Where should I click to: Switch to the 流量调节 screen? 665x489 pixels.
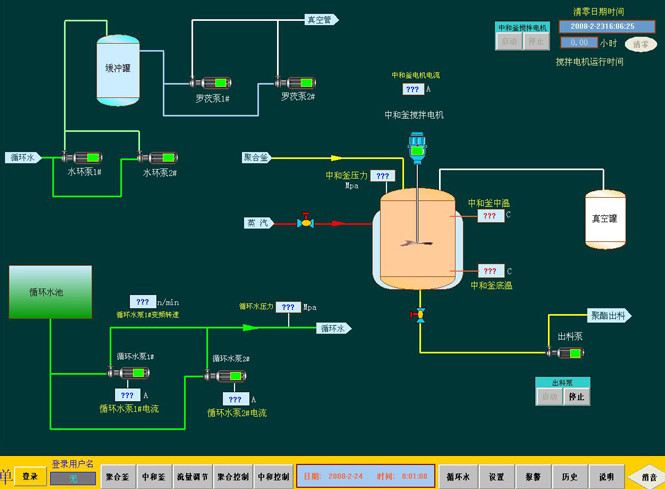click(x=192, y=477)
